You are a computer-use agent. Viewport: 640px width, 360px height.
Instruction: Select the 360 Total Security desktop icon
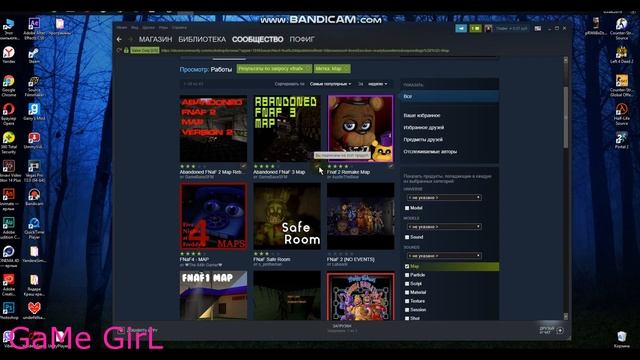9,142
